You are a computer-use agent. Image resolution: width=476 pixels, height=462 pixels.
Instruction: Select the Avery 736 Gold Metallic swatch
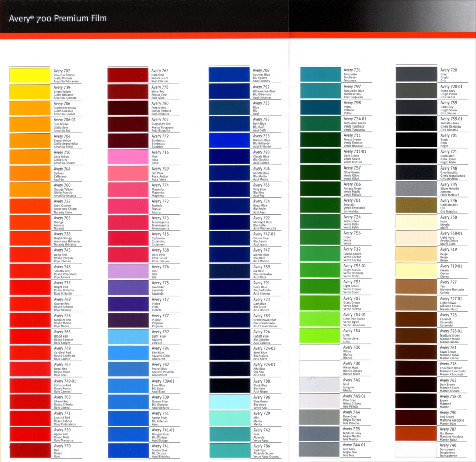416,205
